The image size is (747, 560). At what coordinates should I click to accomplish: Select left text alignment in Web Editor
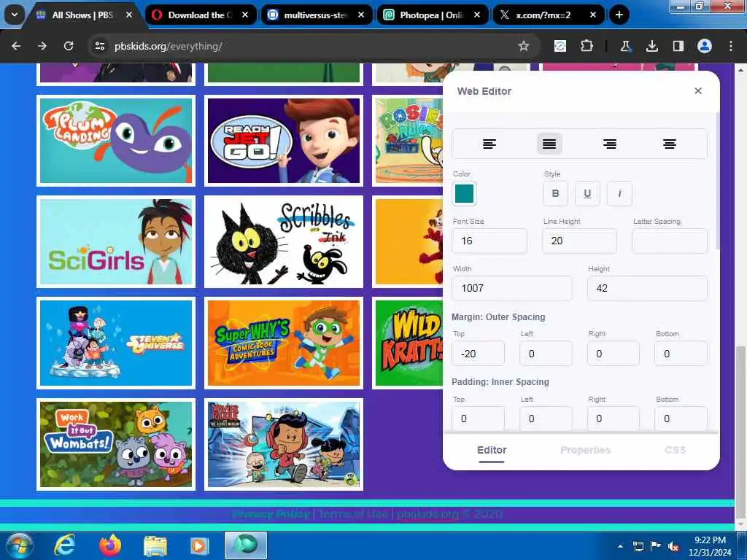[x=489, y=144]
